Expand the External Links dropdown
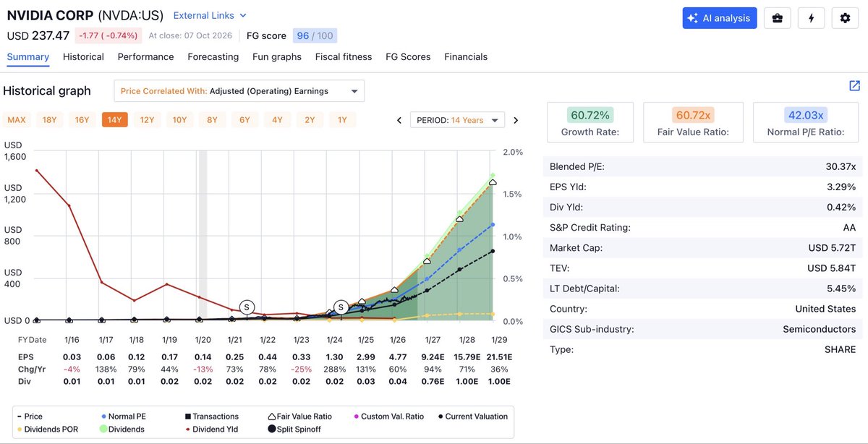868x444 pixels. 210,15
